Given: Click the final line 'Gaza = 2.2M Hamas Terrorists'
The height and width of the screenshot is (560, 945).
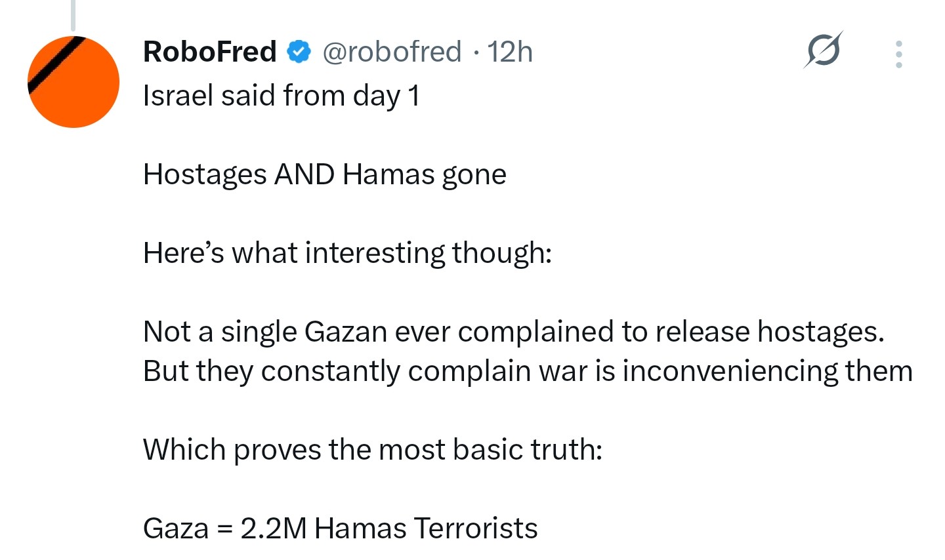Looking at the screenshot, I should tap(341, 529).
